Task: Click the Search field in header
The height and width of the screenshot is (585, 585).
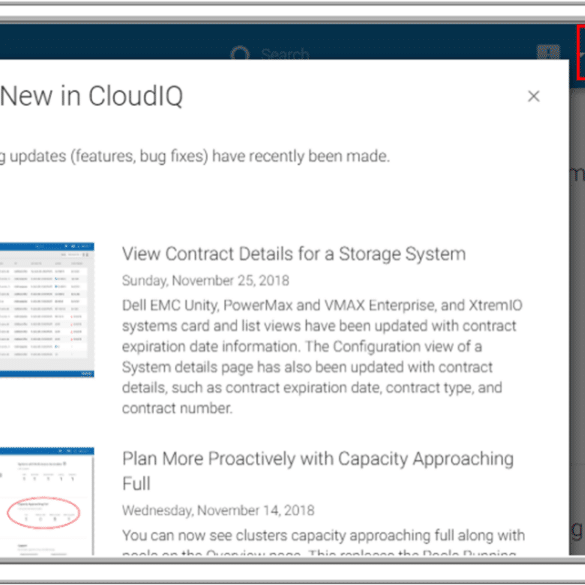Action: (x=285, y=54)
